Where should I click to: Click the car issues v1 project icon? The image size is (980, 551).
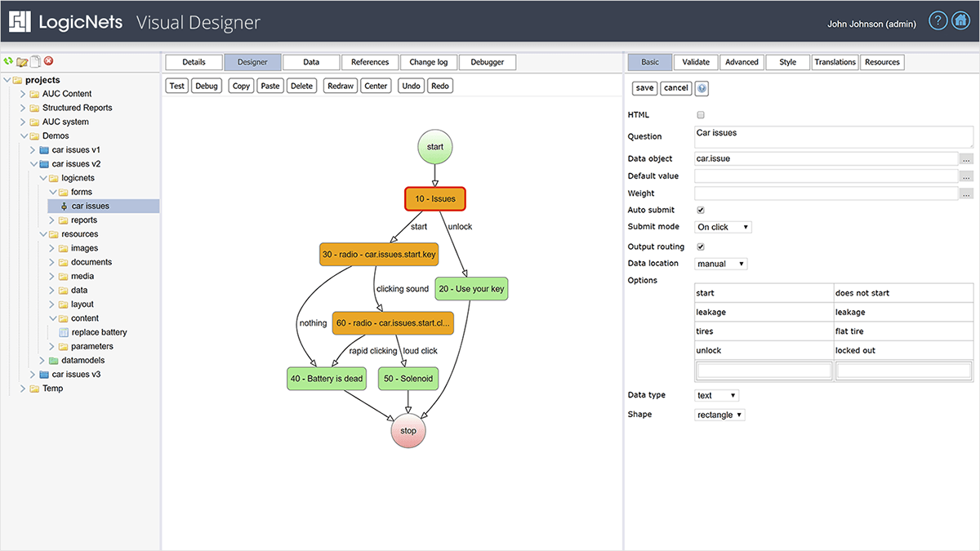45,150
